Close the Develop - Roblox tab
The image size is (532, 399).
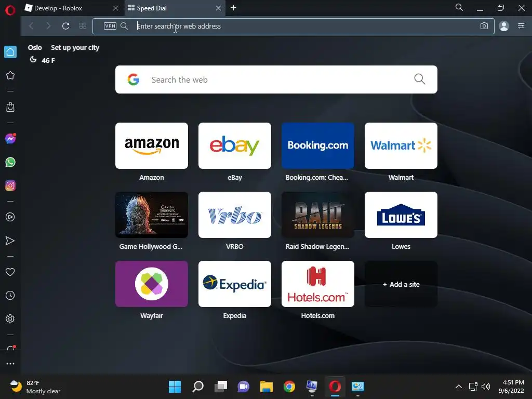pyautogui.click(x=116, y=8)
